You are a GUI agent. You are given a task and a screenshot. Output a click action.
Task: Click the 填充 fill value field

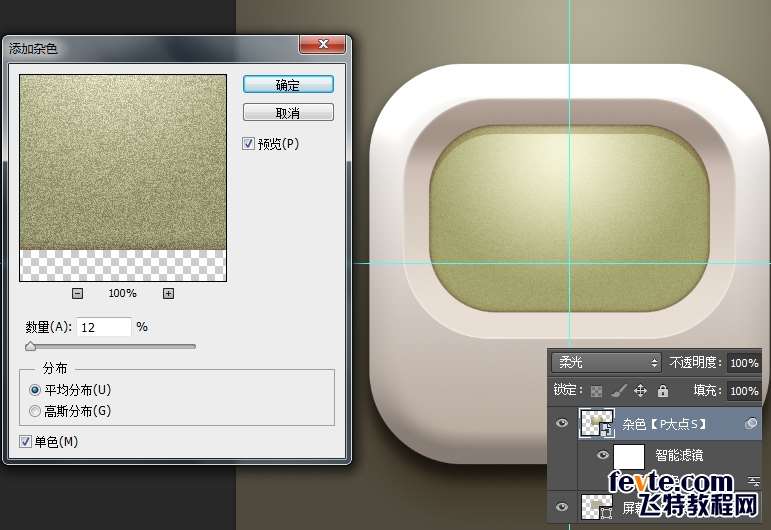click(x=744, y=391)
